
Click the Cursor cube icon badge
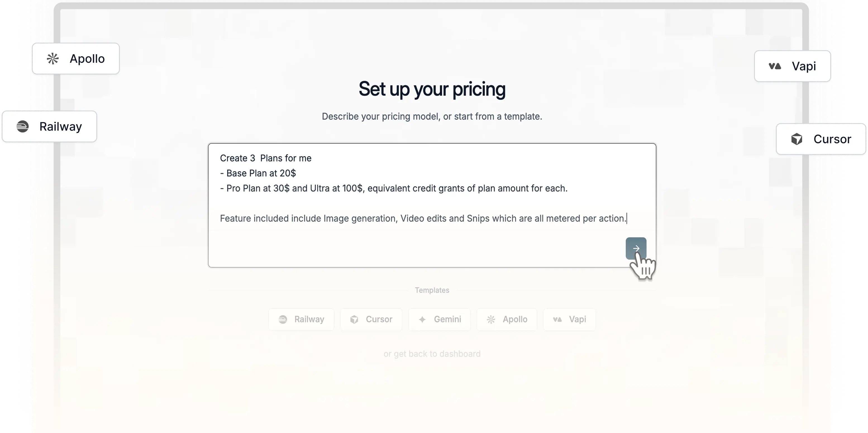tap(798, 139)
